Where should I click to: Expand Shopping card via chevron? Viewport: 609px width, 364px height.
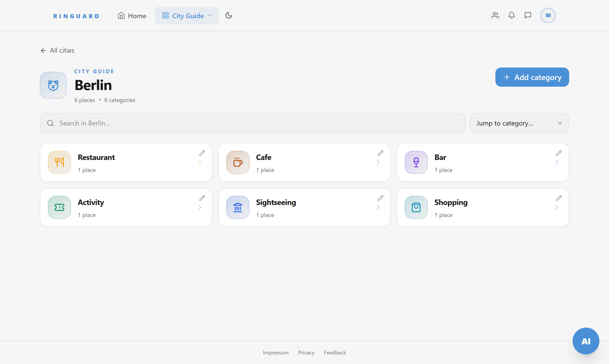[x=556, y=208]
